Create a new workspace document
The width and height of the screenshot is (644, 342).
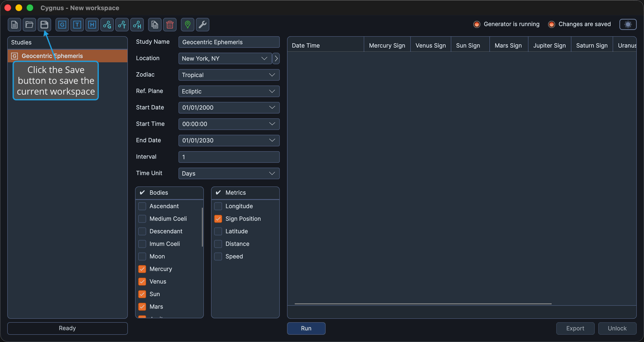[14, 25]
